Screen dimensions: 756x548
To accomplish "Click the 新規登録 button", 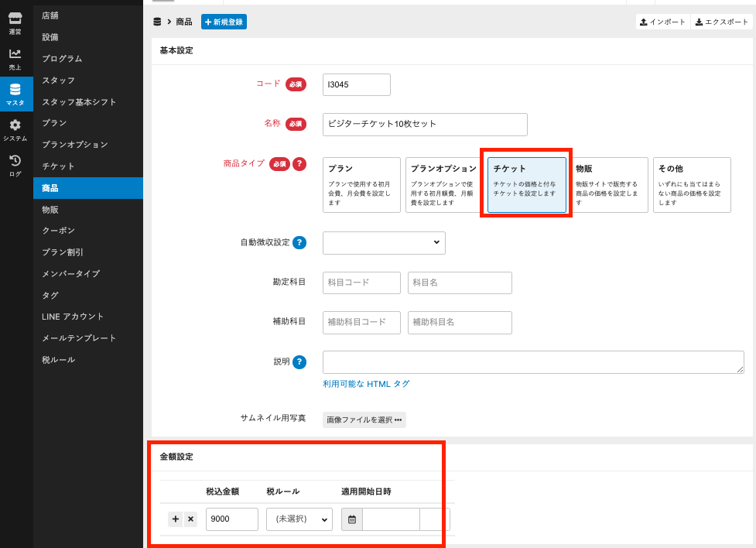I will pos(224,22).
